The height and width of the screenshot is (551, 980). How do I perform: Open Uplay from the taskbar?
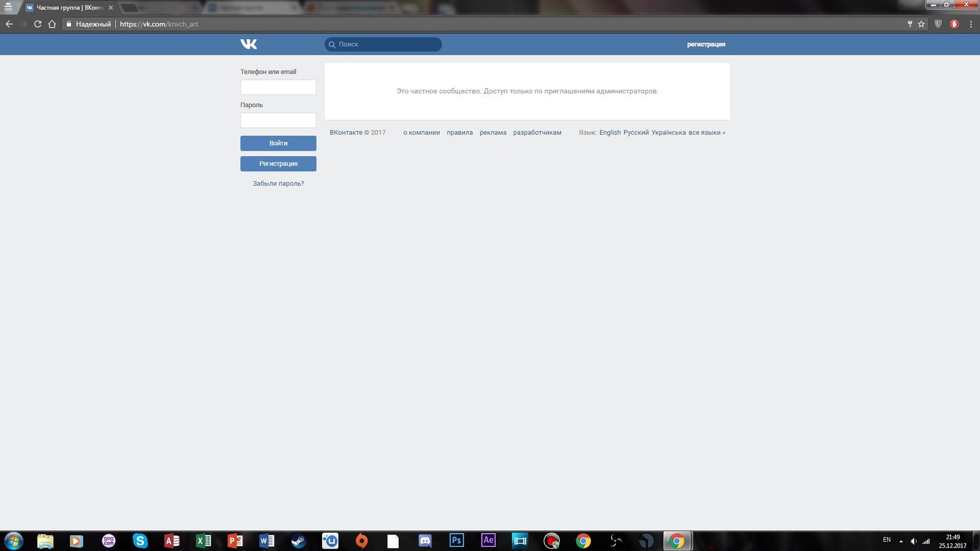click(x=330, y=541)
